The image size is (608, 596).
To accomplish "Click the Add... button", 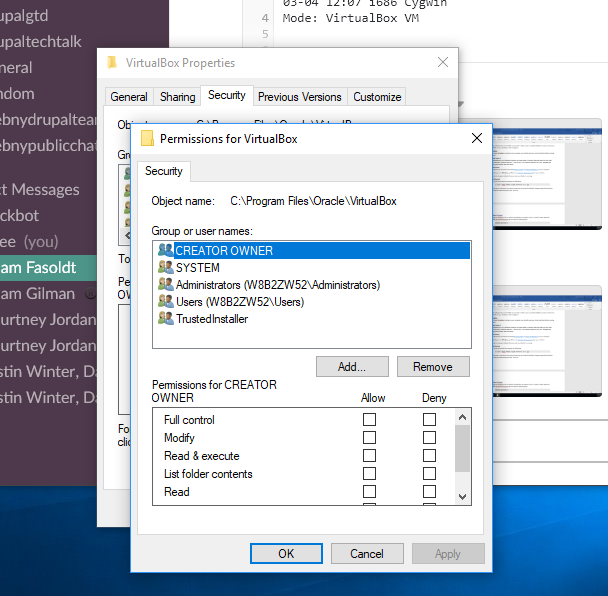I will (352, 366).
